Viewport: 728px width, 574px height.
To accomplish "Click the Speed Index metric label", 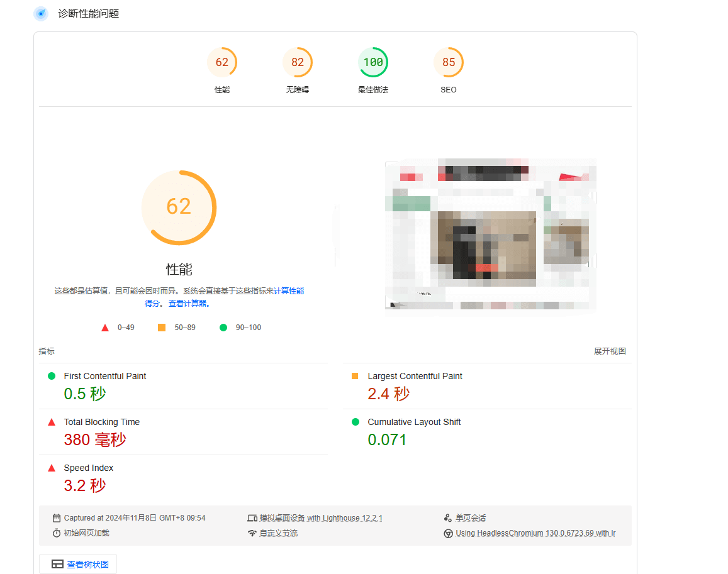I will [x=88, y=468].
